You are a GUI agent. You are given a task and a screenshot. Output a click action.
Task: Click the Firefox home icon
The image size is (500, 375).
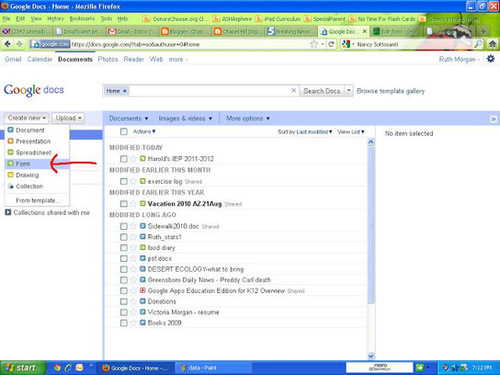[492, 44]
